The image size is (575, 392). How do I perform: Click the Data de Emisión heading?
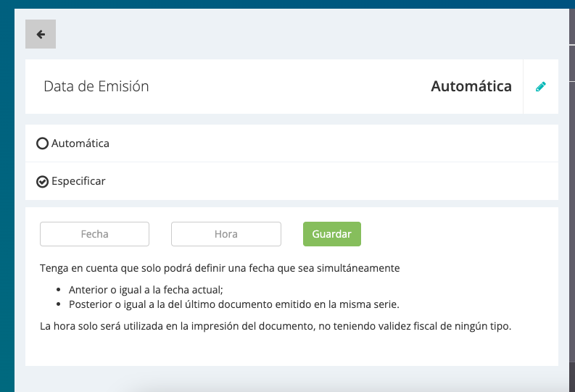96,86
